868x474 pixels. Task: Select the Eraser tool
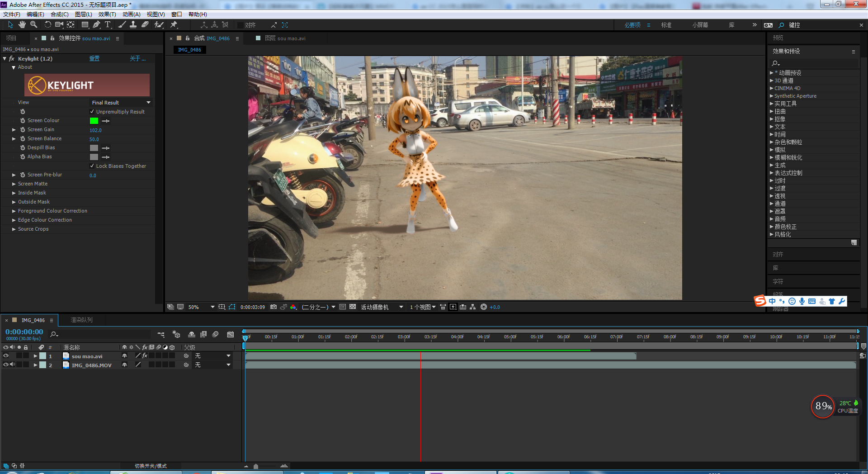tap(145, 25)
